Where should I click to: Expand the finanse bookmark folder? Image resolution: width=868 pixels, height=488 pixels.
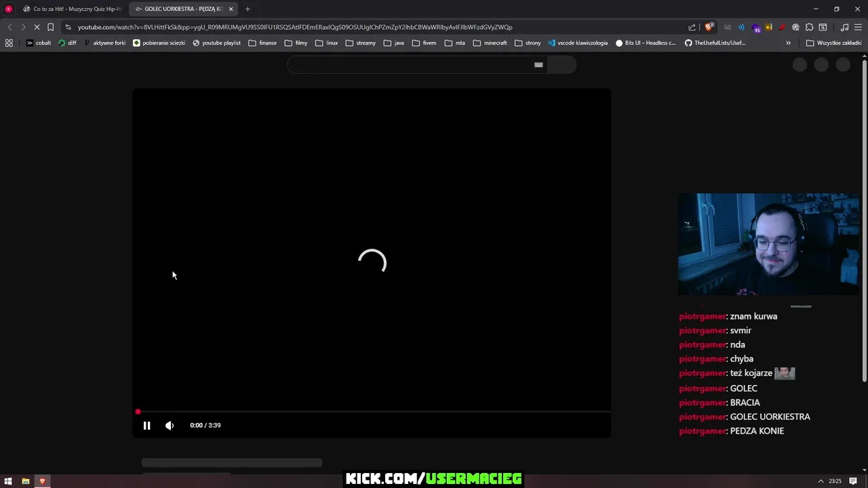tap(262, 43)
